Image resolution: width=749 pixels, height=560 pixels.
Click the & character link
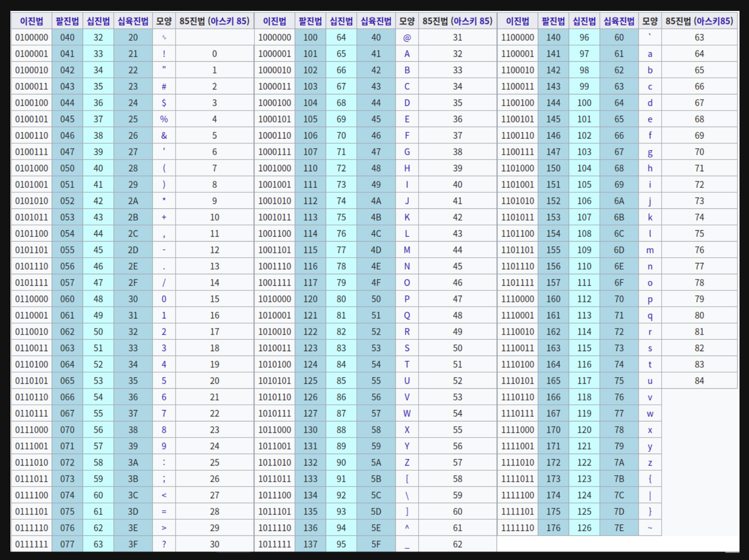pos(164,135)
